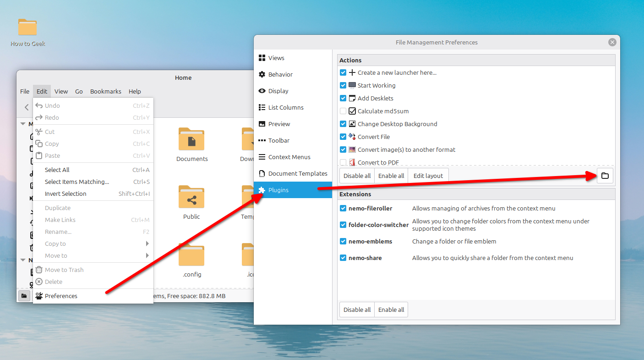Open actions folder via folder icon button
The image size is (644, 360).
tap(605, 176)
